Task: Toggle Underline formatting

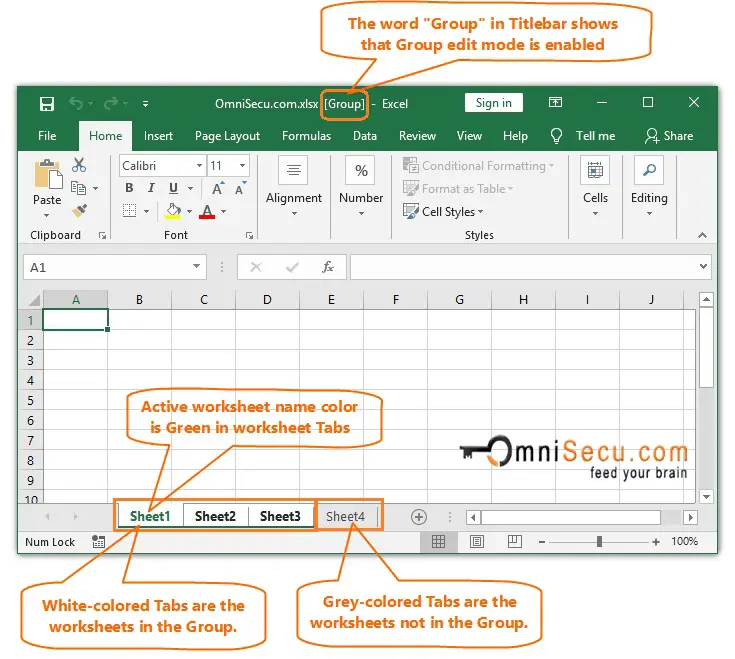Action: (x=173, y=188)
